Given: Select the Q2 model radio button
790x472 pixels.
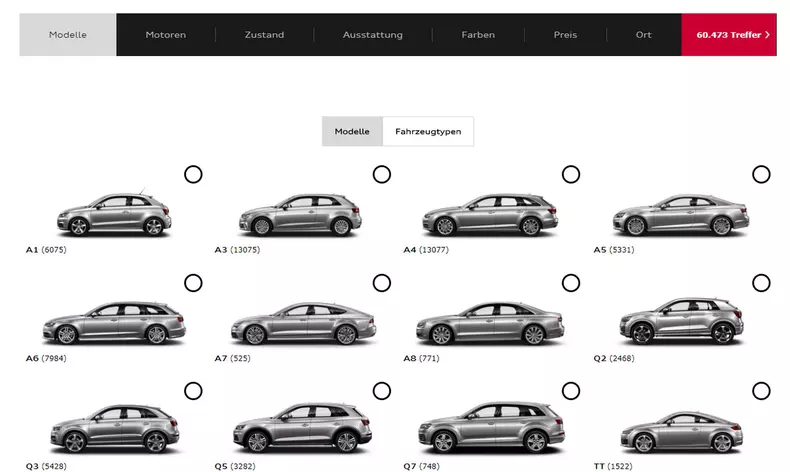Looking at the screenshot, I should pyautogui.click(x=761, y=283).
